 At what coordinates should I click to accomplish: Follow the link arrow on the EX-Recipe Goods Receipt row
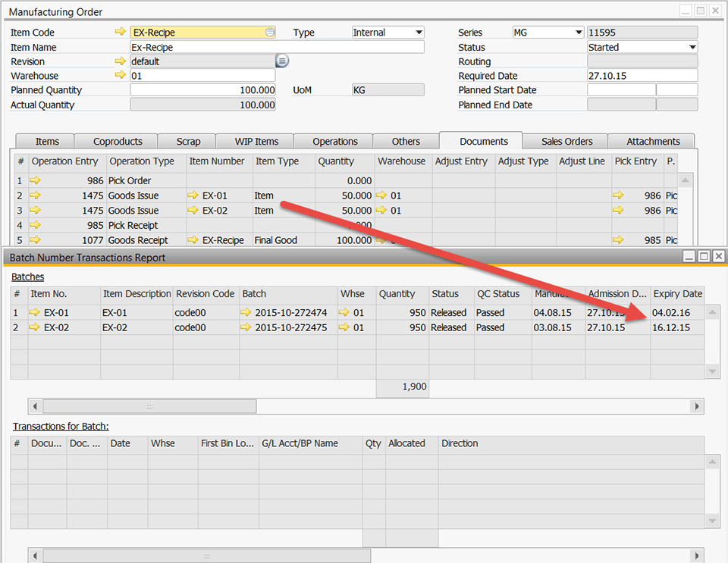point(193,240)
